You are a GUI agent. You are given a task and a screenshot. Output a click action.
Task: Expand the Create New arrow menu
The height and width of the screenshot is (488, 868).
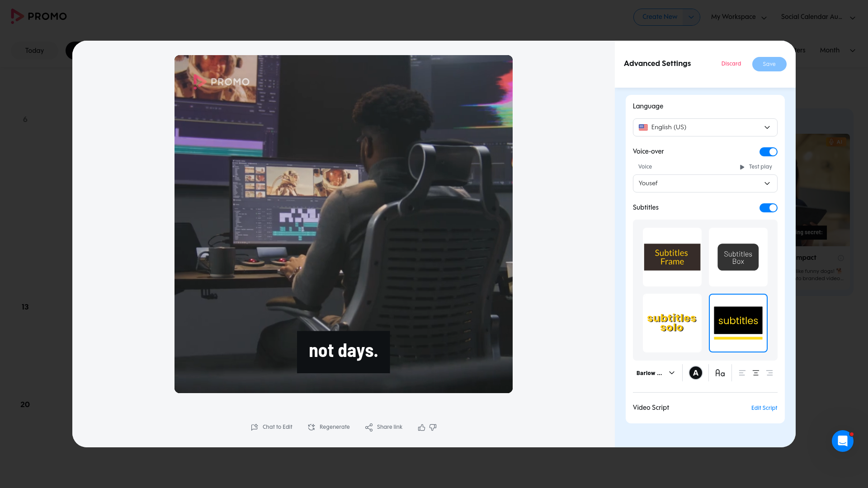691,17
